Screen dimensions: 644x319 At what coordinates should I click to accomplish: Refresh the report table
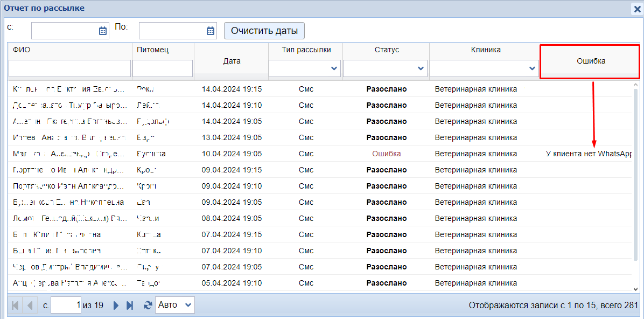[x=148, y=306]
